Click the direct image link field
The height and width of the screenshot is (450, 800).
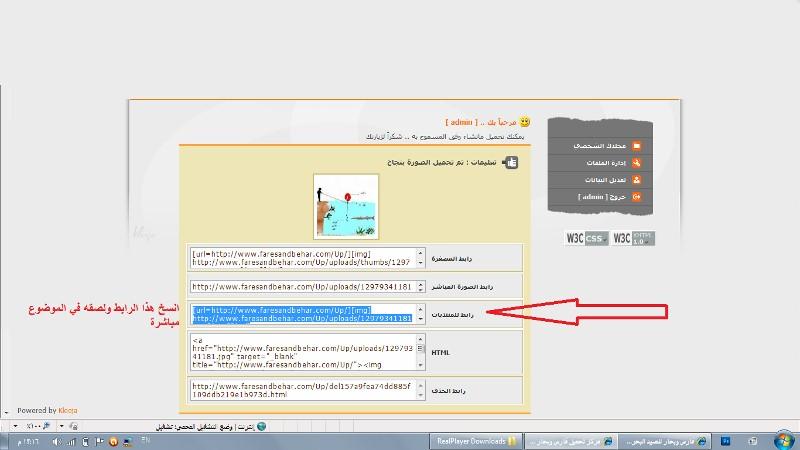(302, 286)
